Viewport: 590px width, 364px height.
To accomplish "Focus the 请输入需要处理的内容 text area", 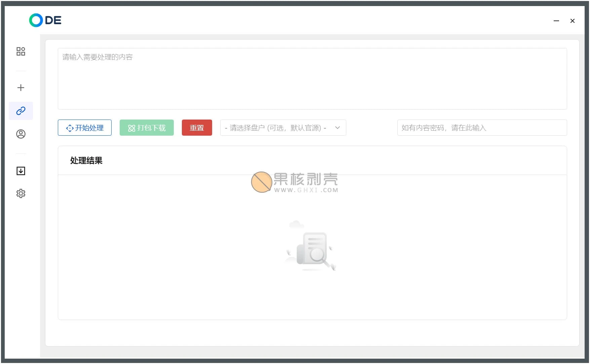I will pyautogui.click(x=312, y=79).
